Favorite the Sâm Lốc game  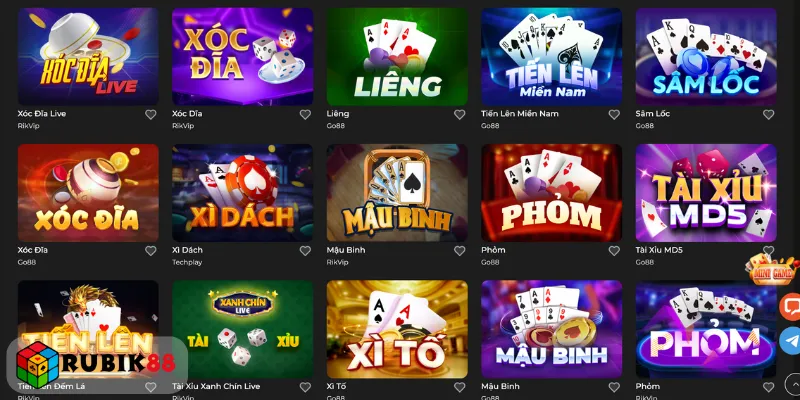pos(768,115)
